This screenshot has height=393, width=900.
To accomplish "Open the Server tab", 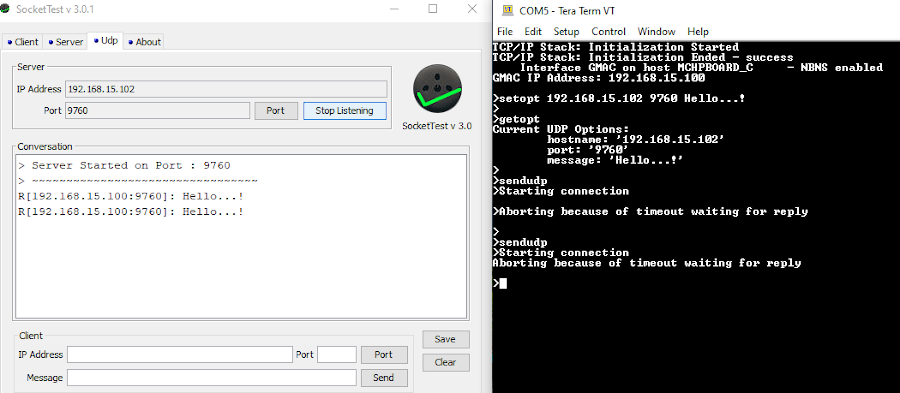I will (x=65, y=42).
